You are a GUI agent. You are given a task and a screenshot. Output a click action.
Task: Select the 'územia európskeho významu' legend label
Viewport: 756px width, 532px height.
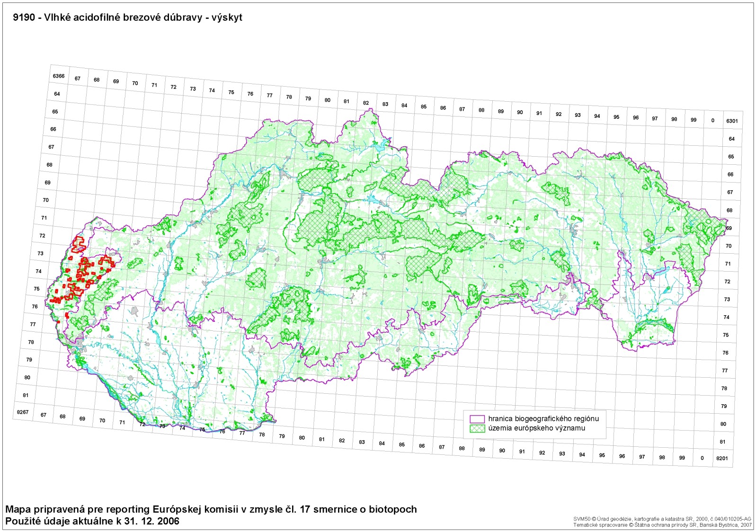(536, 428)
